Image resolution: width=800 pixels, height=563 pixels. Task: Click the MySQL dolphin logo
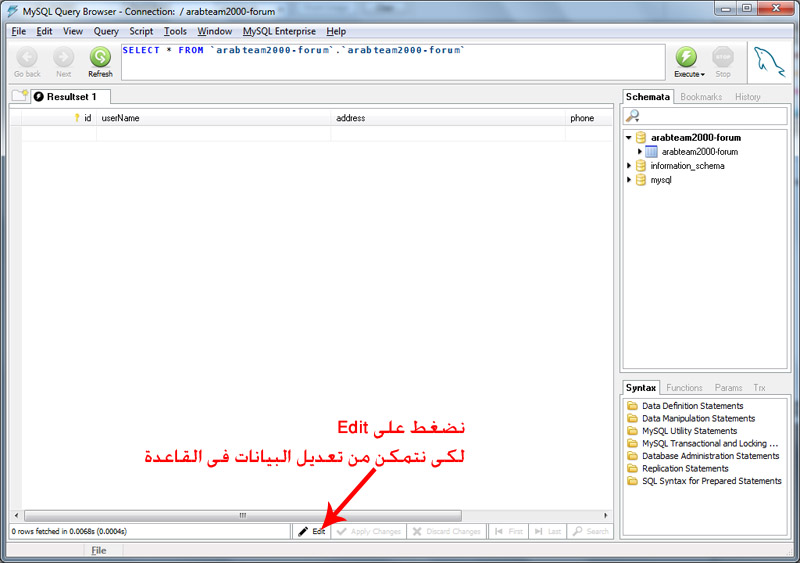click(x=769, y=62)
